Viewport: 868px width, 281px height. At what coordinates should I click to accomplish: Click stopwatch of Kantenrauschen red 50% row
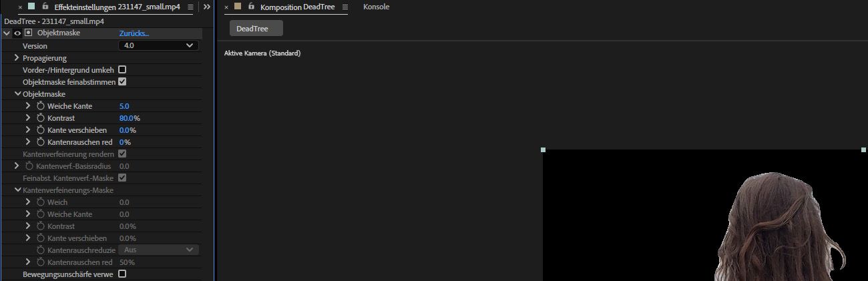[40, 262]
